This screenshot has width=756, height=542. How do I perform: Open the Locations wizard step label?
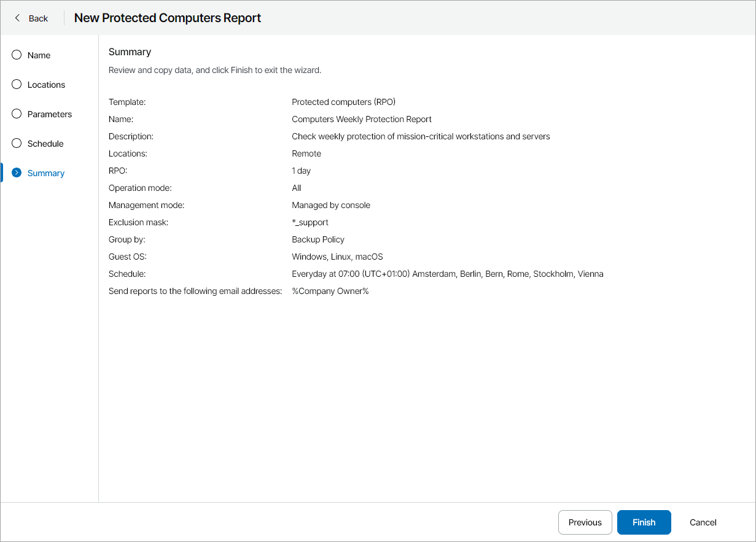pyautogui.click(x=46, y=85)
